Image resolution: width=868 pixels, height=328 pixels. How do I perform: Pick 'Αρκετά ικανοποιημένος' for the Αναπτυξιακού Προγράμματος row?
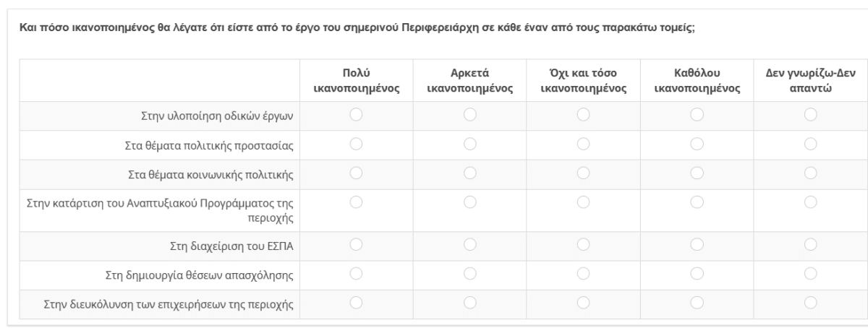point(470,202)
